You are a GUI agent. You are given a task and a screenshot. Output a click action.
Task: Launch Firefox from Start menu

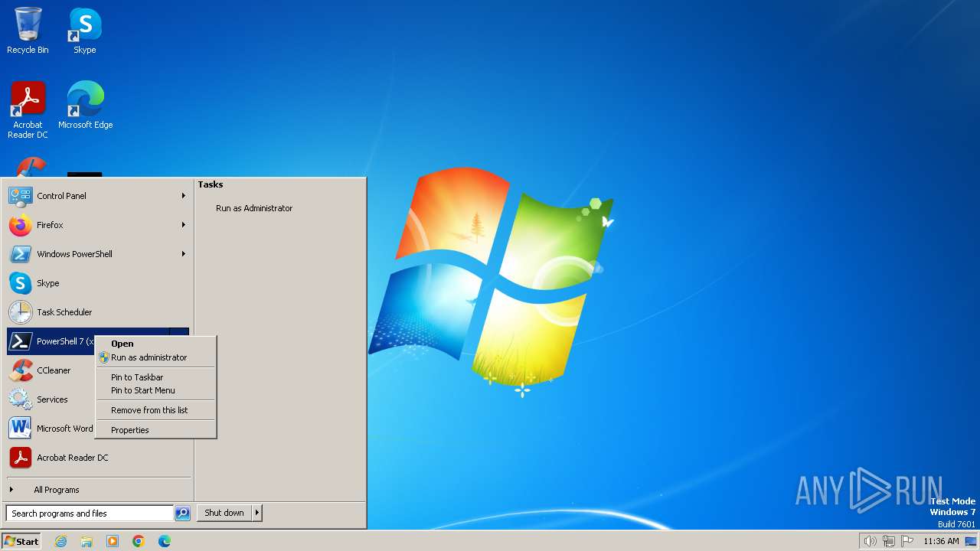click(98, 225)
